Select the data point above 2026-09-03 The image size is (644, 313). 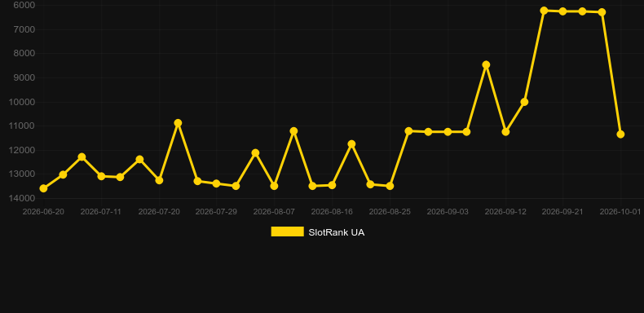click(x=448, y=132)
